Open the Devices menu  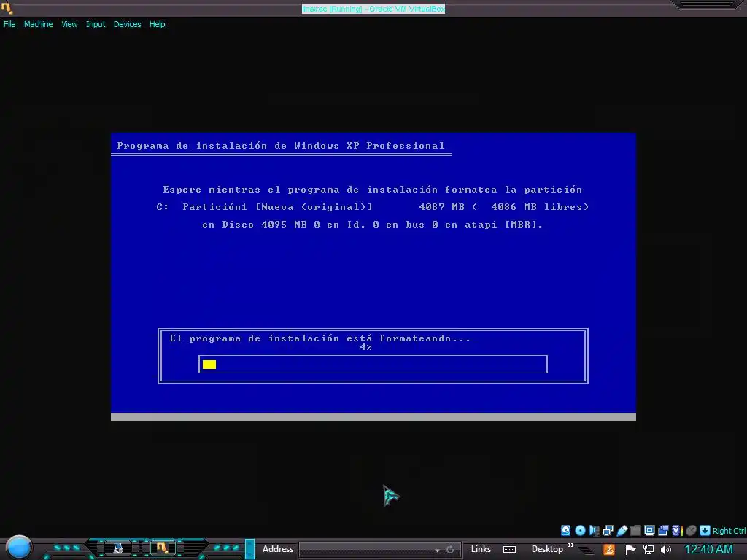tap(127, 24)
